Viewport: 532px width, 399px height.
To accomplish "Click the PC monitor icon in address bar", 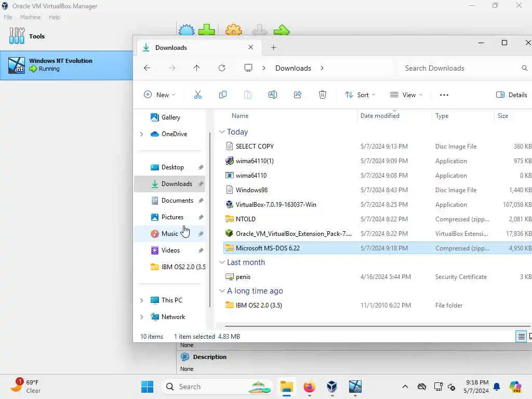I will (248, 68).
